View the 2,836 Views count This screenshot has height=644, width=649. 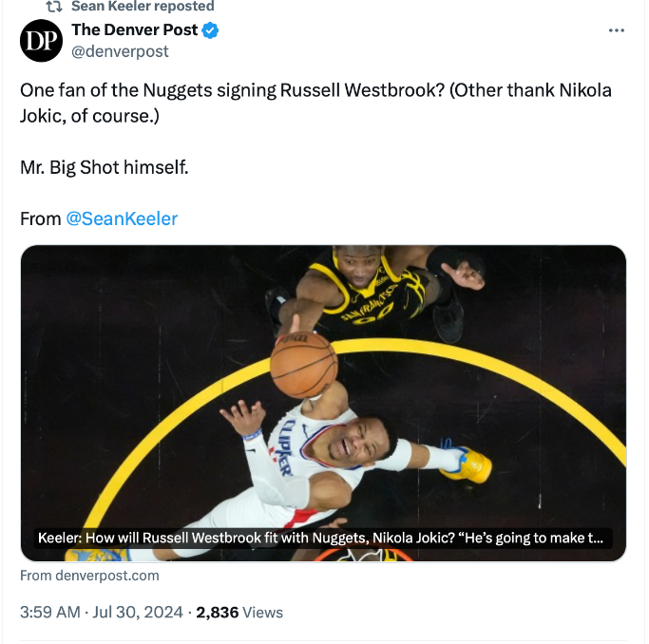[x=239, y=613]
